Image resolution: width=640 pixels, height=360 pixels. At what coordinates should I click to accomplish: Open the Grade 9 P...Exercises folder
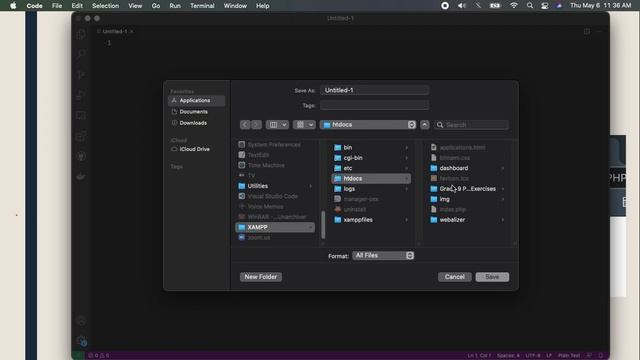click(467, 189)
